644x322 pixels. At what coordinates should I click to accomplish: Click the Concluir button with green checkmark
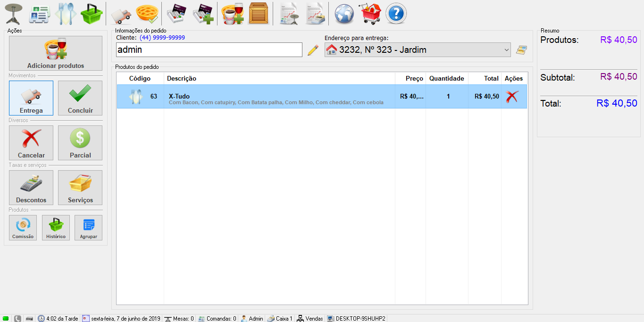tap(80, 98)
